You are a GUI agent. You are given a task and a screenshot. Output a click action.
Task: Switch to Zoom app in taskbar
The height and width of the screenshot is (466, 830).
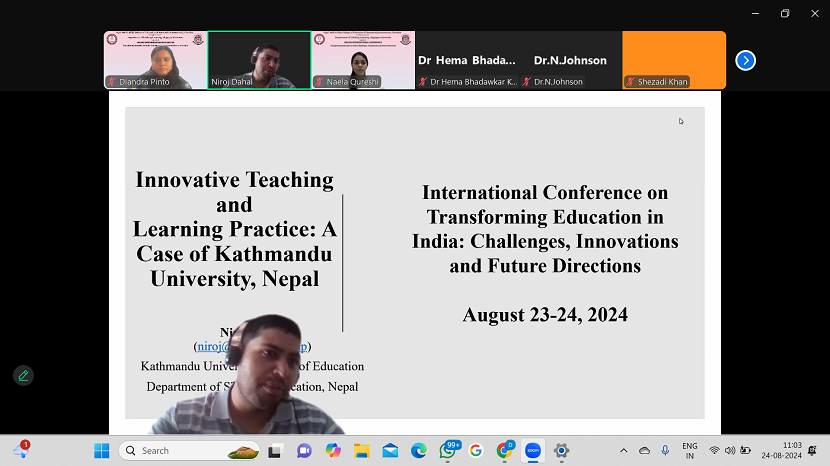pyautogui.click(x=533, y=451)
